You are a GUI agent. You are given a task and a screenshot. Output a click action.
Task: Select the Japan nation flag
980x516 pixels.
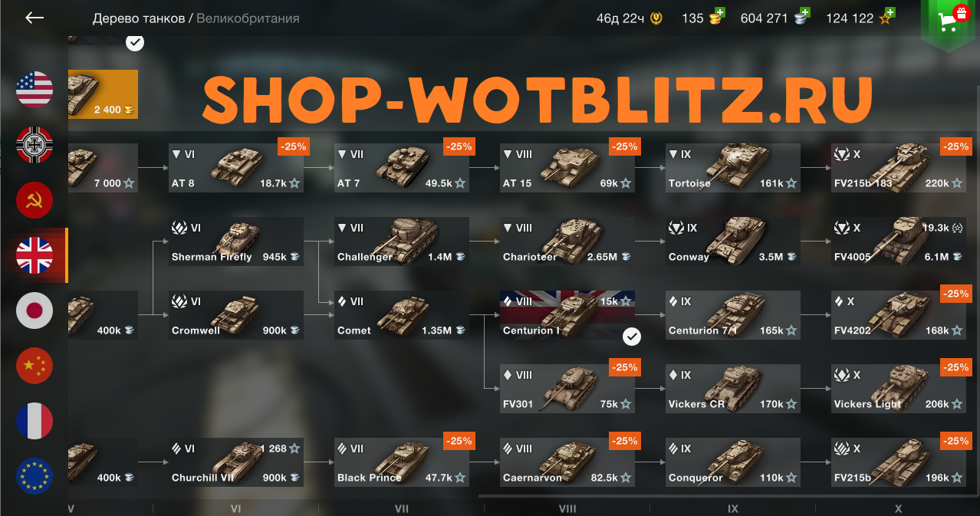coord(35,311)
